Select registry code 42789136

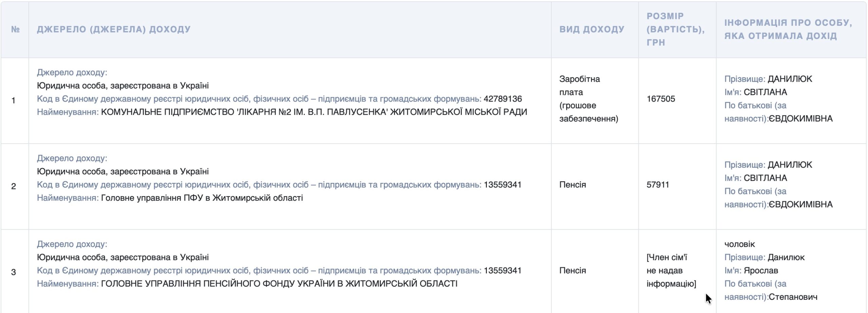point(502,99)
